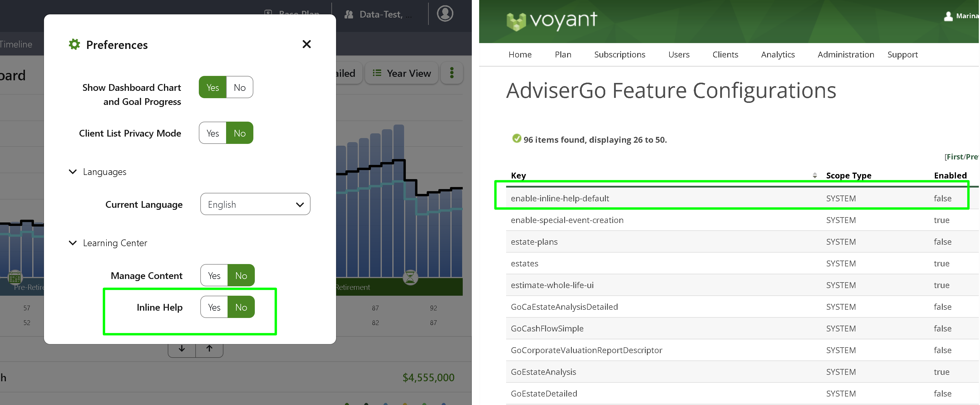Click the green check status icon

pyautogui.click(x=517, y=138)
